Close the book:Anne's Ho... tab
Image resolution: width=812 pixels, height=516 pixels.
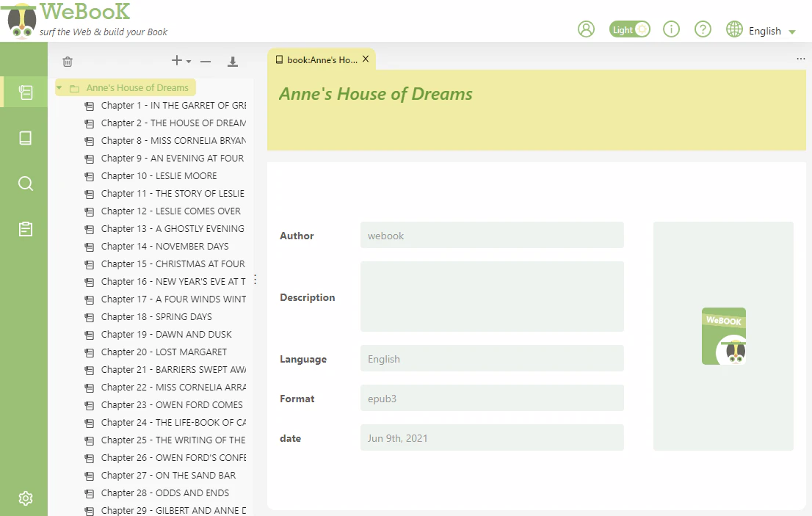click(x=366, y=59)
